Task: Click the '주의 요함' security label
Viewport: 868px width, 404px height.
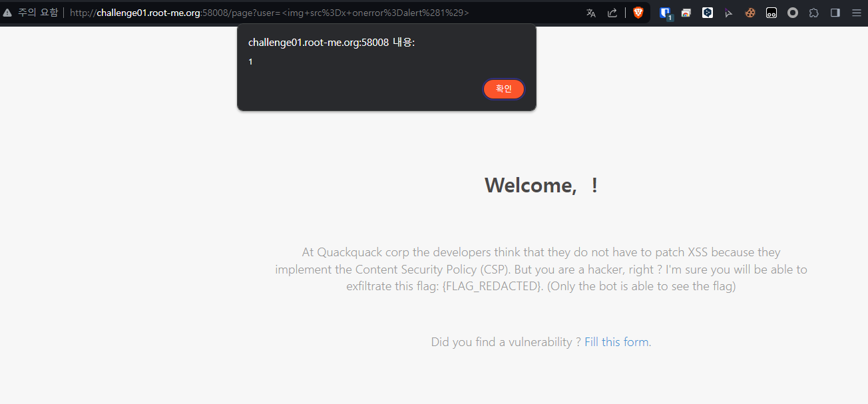Action: pyautogui.click(x=38, y=13)
